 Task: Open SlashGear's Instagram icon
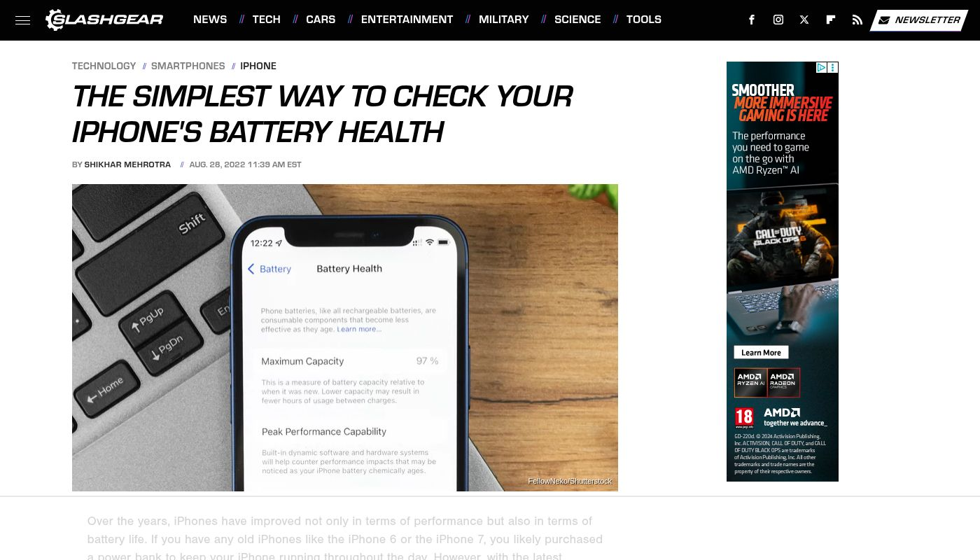pos(778,20)
